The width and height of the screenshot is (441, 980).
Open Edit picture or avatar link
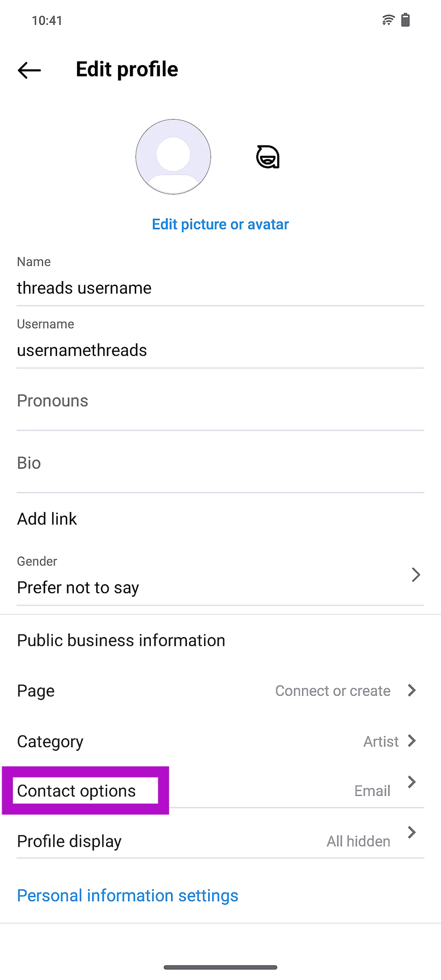pos(220,224)
